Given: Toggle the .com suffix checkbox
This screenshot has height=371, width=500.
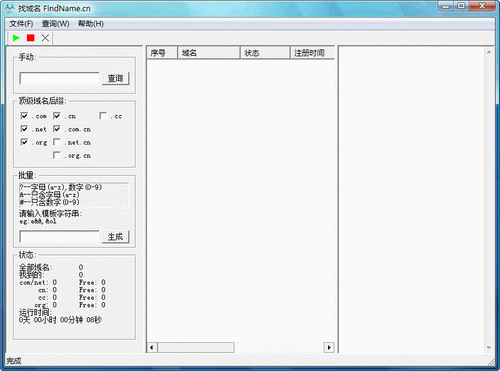Looking at the screenshot, I should point(24,116).
